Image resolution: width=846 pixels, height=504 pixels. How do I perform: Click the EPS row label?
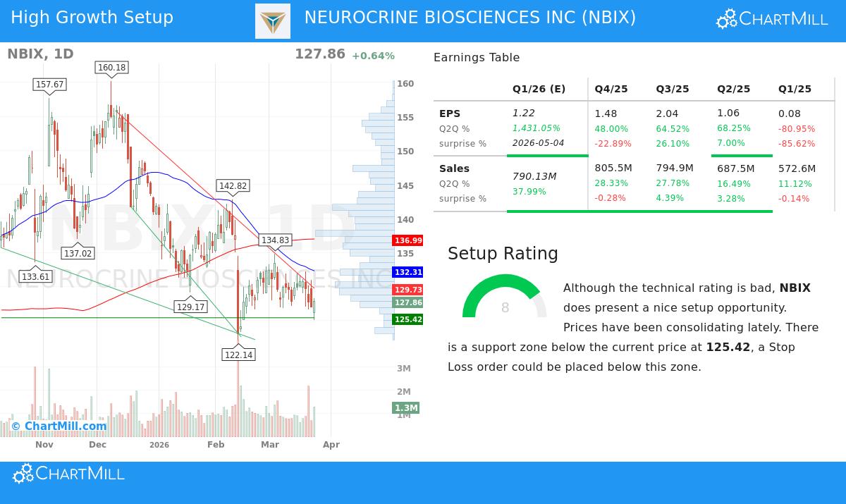click(x=450, y=113)
